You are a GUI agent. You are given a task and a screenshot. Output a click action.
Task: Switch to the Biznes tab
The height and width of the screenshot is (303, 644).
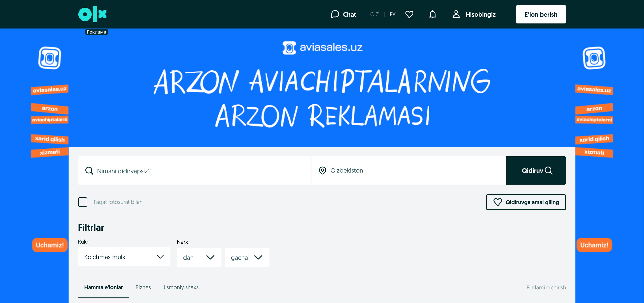point(143,287)
